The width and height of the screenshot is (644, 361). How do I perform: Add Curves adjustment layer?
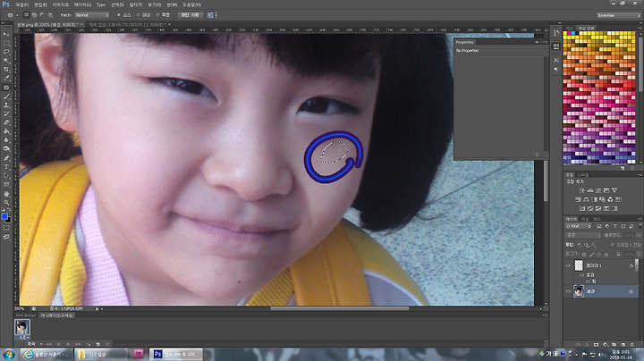click(x=598, y=190)
